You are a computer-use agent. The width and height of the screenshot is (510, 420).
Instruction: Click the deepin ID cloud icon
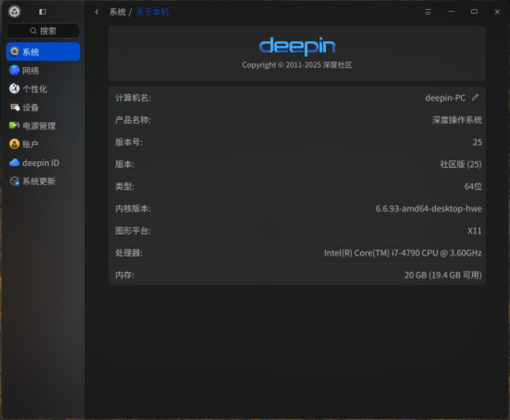(14, 162)
